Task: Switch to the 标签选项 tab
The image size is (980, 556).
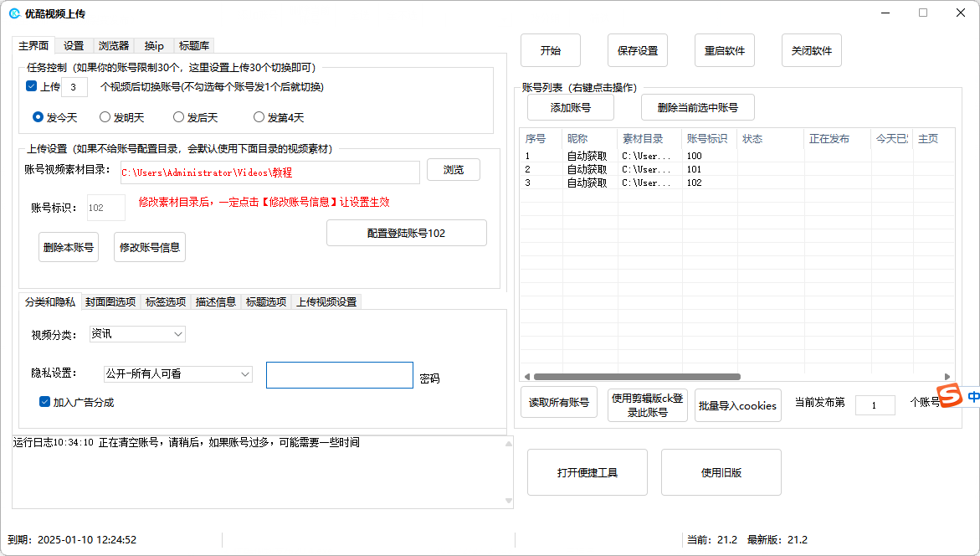Action: click(166, 302)
